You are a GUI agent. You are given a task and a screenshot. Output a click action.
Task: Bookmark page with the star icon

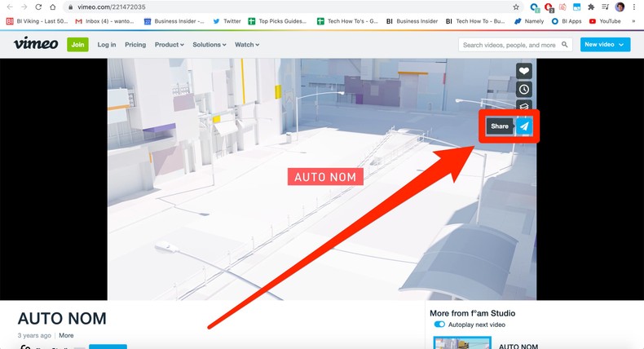pos(516,7)
